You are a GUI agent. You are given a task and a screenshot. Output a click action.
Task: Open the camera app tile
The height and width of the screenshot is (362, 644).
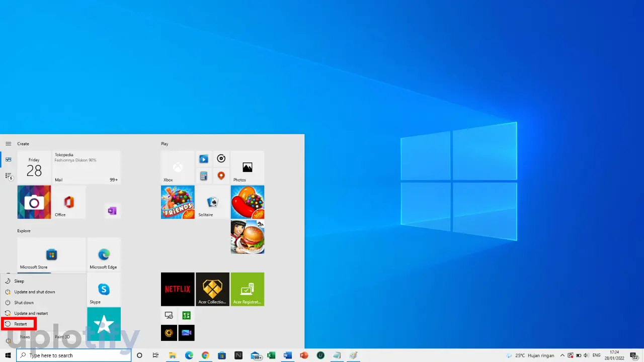pos(34,202)
